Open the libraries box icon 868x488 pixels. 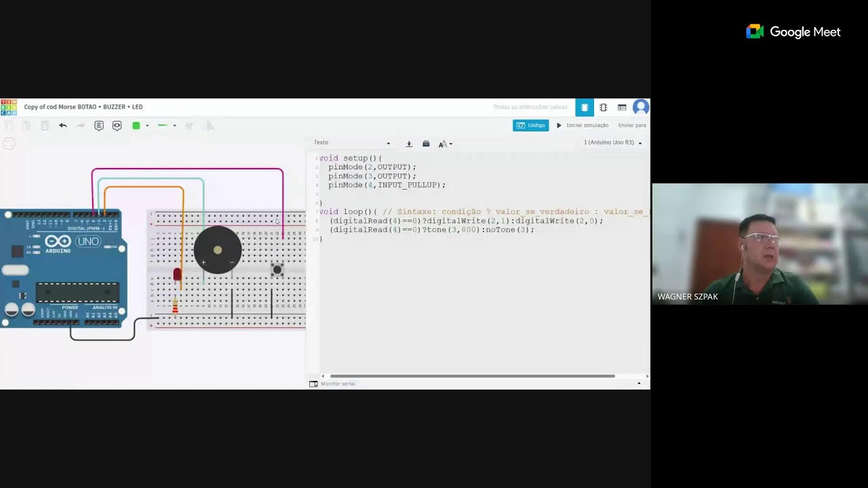point(426,144)
